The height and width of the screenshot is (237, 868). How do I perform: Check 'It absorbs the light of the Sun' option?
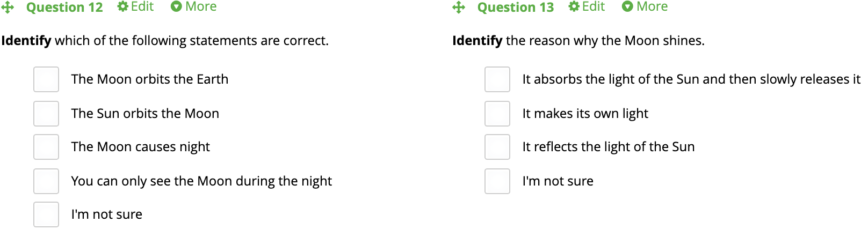(x=497, y=79)
